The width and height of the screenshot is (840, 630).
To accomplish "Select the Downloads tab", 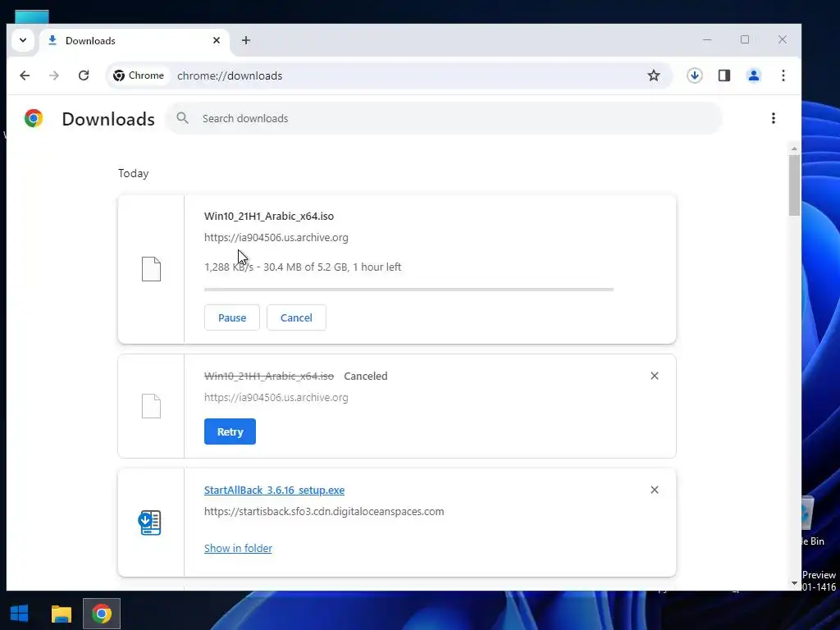I will 134,41.
